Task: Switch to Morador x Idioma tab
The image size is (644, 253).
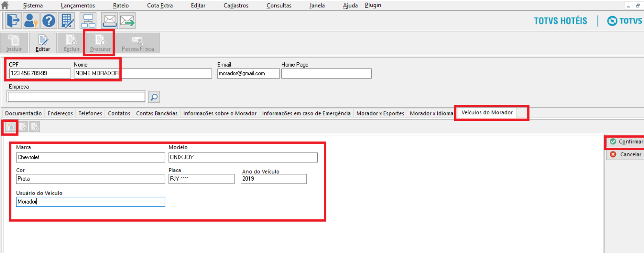Action: click(x=432, y=113)
